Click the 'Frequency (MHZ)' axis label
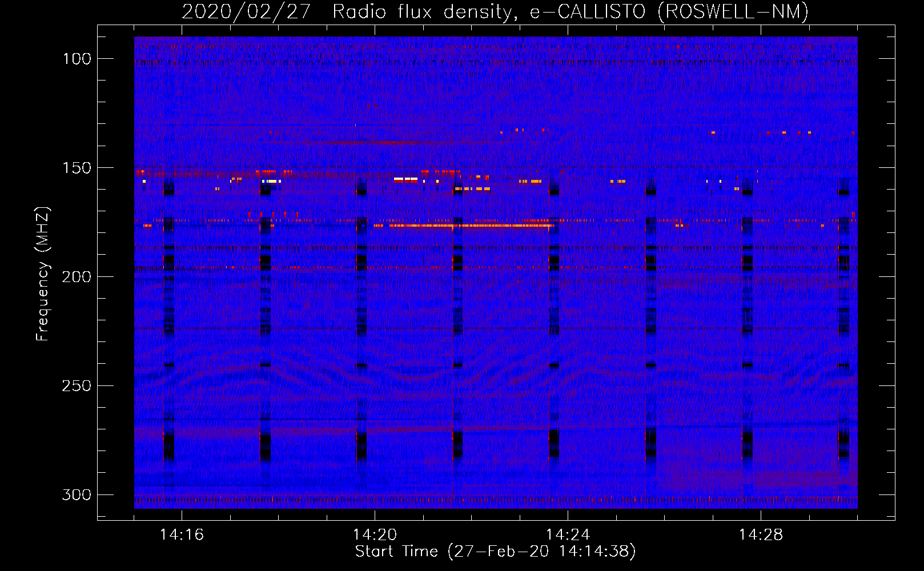Image resolution: width=924 pixels, height=571 pixels. pos(43,274)
